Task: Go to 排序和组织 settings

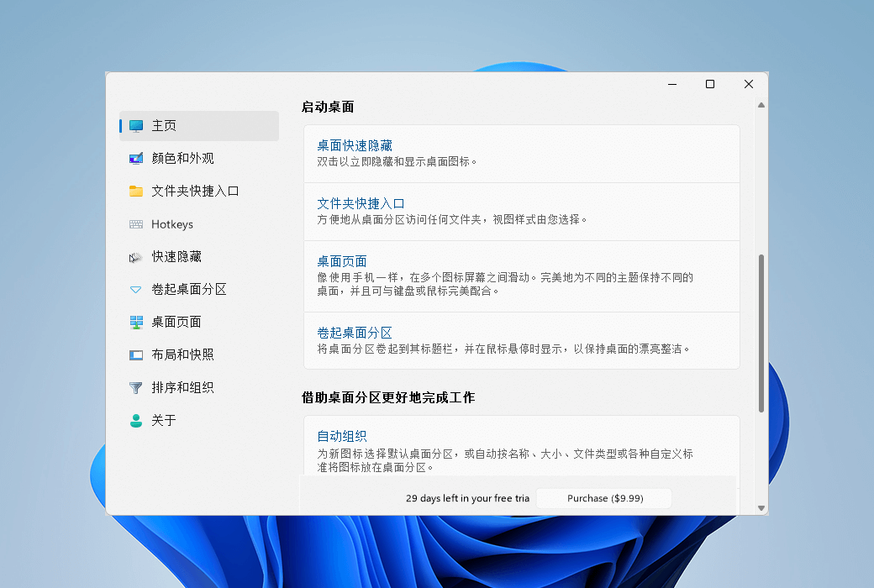Action: click(199, 388)
